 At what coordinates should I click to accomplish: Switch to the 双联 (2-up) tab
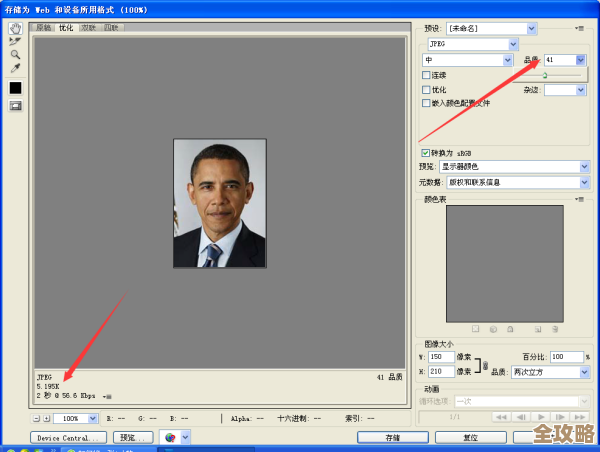pos(89,29)
